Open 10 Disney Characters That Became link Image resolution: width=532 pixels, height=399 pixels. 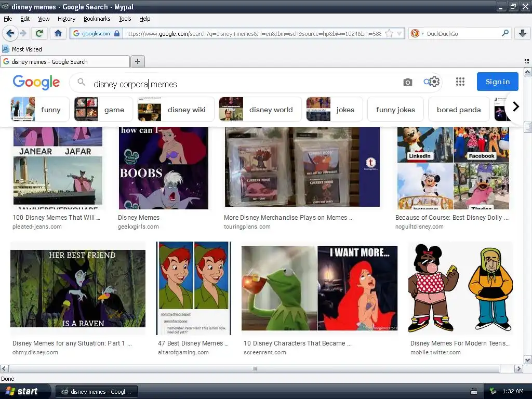(x=298, y=343)
